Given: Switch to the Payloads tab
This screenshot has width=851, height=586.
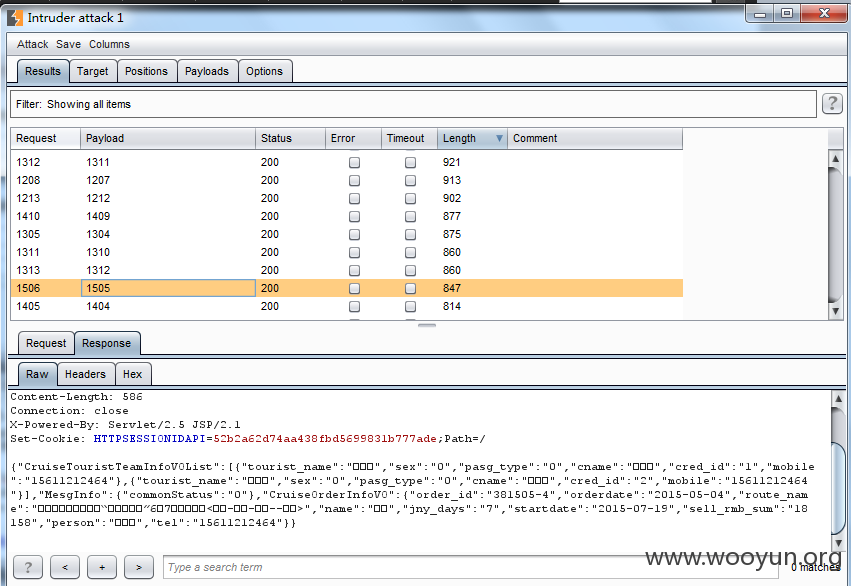Looking at the screenshot, I should tap(207, 71).
